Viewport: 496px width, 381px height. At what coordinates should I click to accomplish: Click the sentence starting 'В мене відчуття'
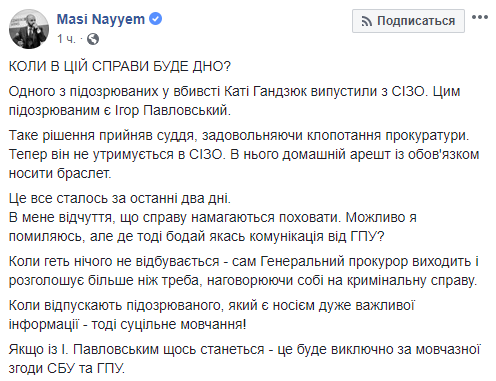213,227
